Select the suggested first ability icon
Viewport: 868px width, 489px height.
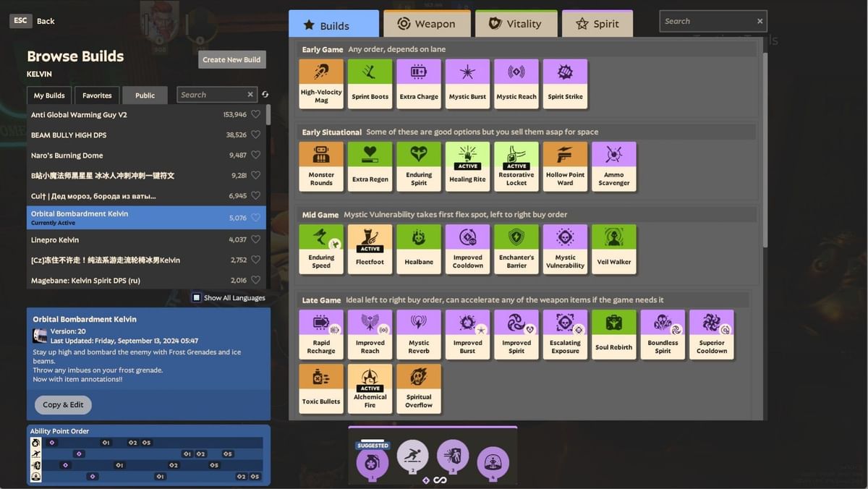373,461
